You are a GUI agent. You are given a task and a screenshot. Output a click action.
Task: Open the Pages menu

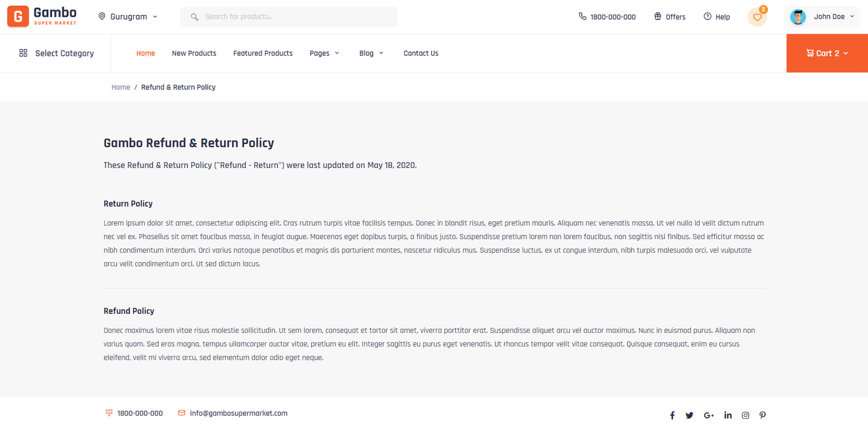tap(324, 53)
